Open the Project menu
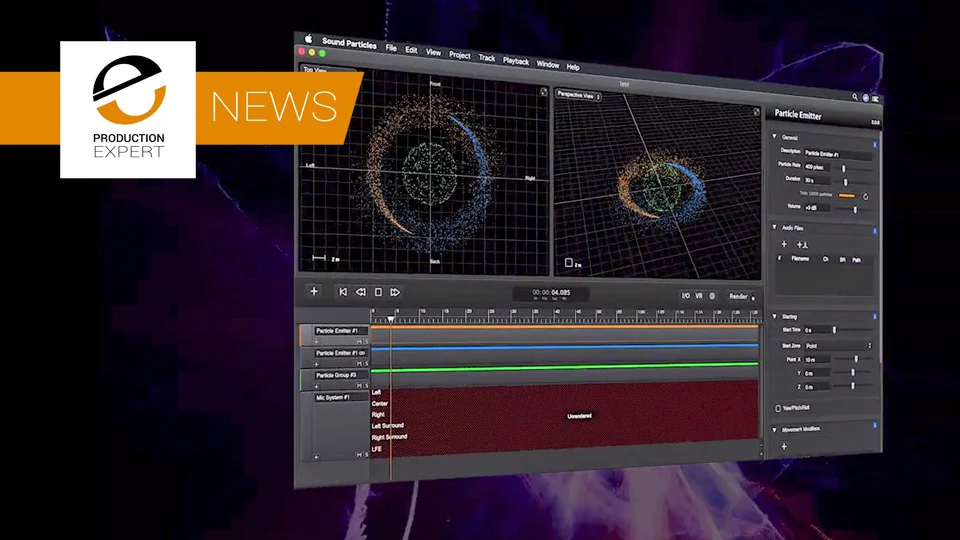The height and width of the screenshot is (540, 960). coord(460,55)
